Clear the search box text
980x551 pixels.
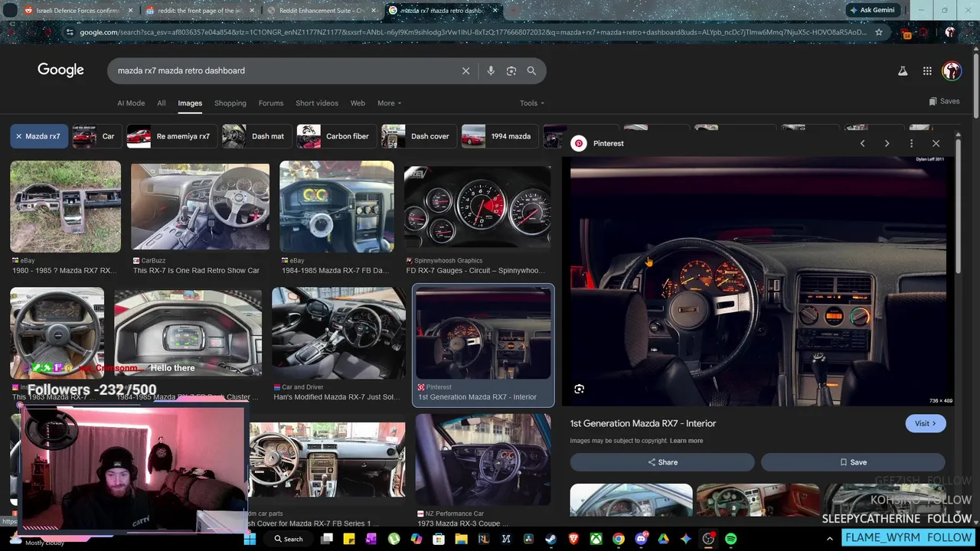click(x=465, y=70)
